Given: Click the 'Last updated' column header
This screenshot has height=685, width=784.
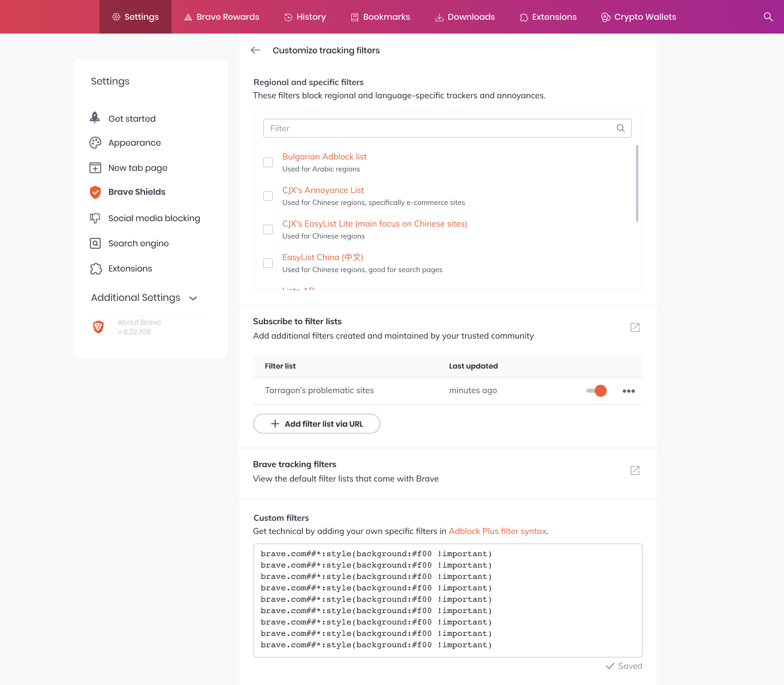Looking at the screenshot, I should pos(474,366).
